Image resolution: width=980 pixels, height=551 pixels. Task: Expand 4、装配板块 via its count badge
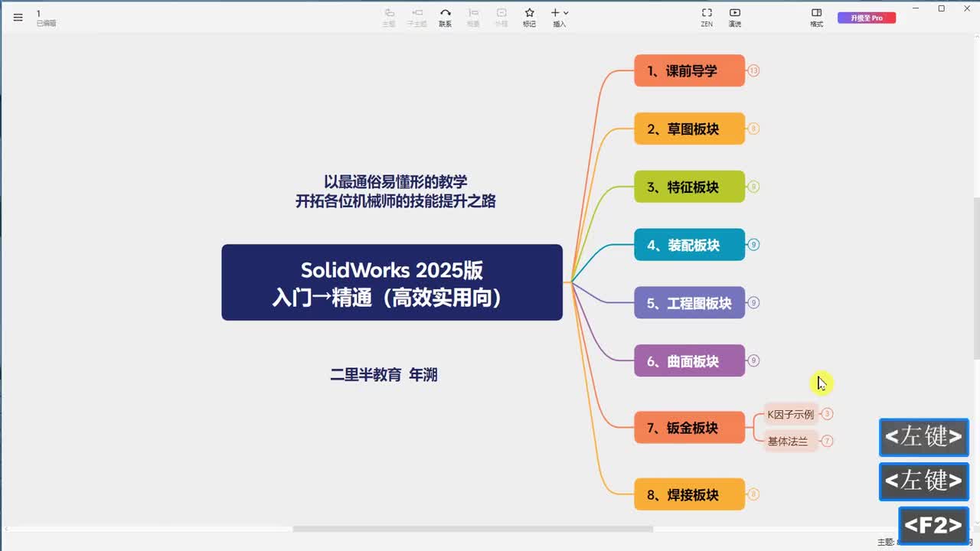(753, 245)
